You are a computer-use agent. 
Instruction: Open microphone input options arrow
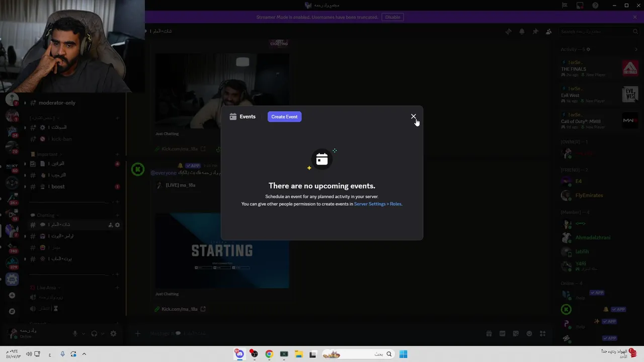coord(84,333)
